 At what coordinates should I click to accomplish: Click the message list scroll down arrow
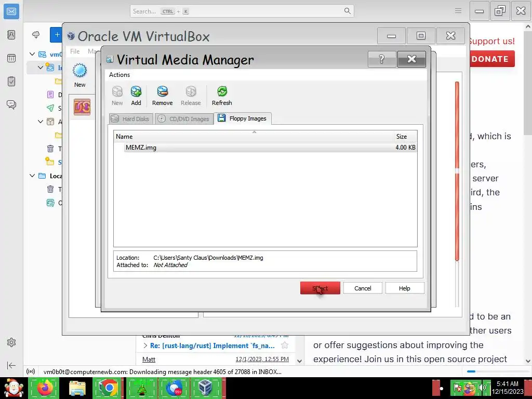(x=300, y=361)
